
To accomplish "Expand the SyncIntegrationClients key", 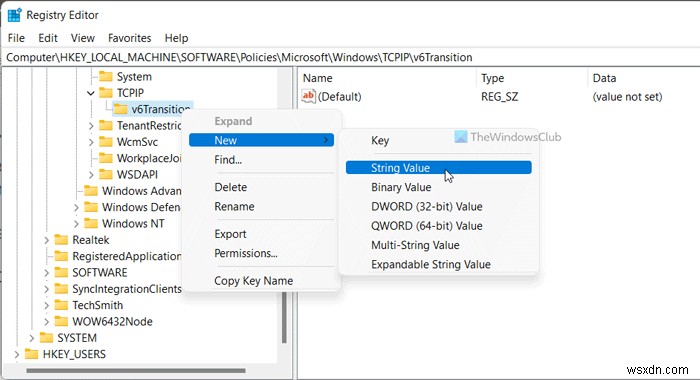I will 46,289.
